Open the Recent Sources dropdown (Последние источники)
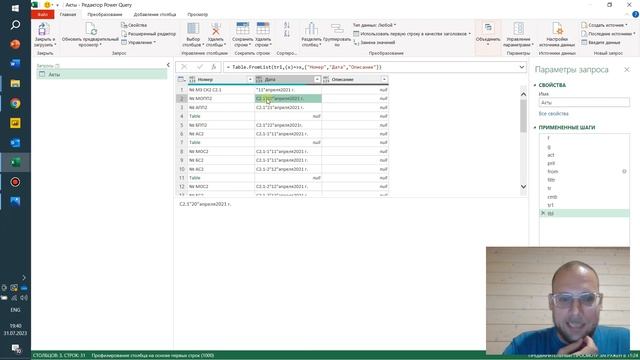Image resolution: width=640 pixels, height=360 pixels. coord(608,34)
